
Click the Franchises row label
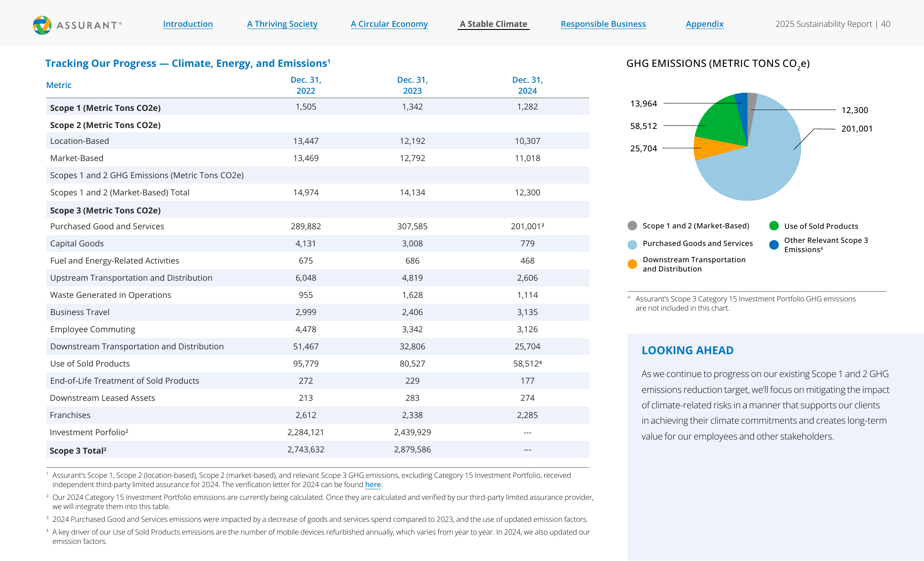(70, 415)
